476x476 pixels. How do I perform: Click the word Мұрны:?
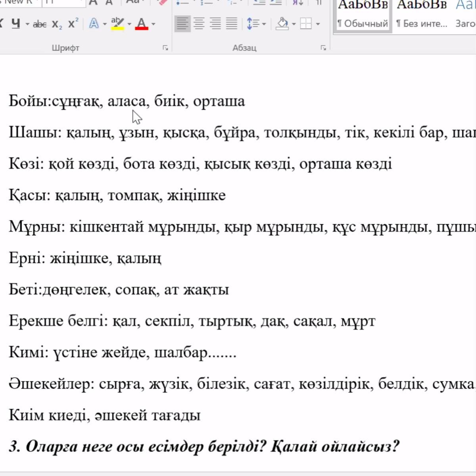[x=37, y=227]
